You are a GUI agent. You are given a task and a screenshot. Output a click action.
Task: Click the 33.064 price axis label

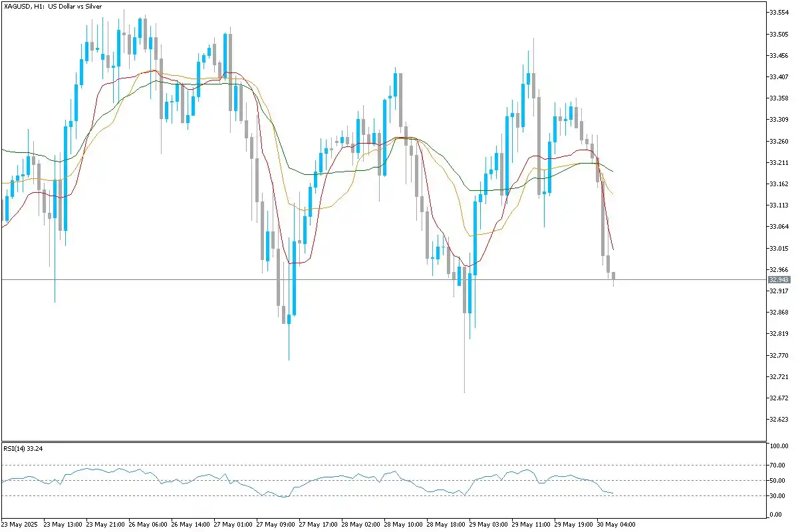(x=779, y=227)
